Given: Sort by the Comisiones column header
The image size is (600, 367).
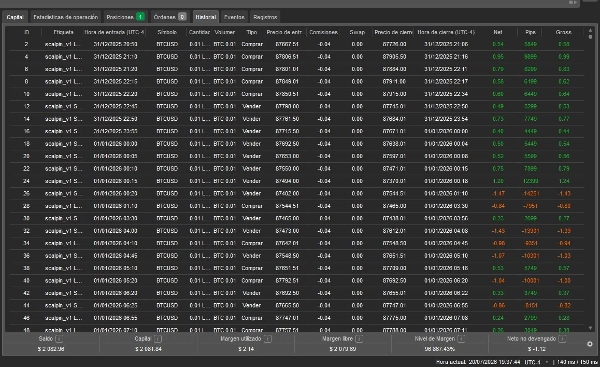Looking at the screenshot, I should point(323,32).
